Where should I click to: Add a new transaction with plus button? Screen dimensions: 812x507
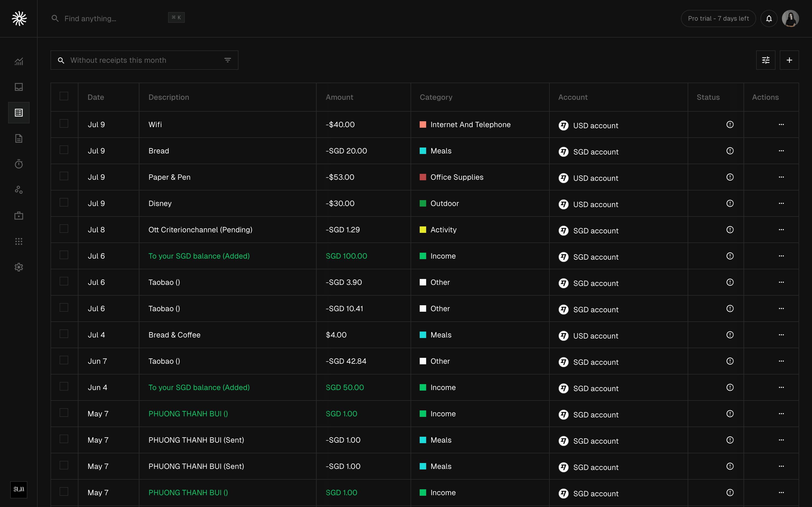tap(789, 60)
